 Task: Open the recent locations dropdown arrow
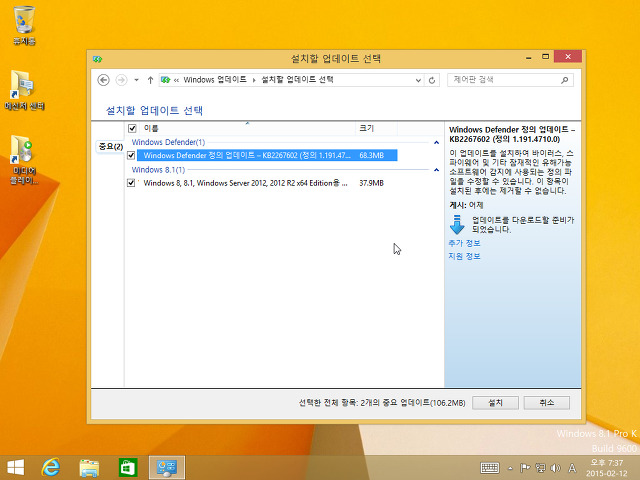(136, 80)
